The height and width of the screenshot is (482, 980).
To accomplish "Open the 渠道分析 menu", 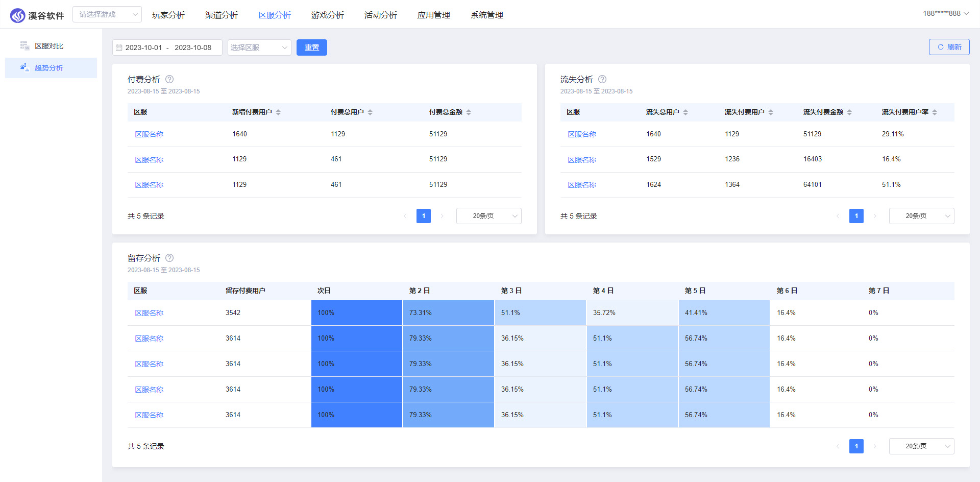I will point(222,15).
